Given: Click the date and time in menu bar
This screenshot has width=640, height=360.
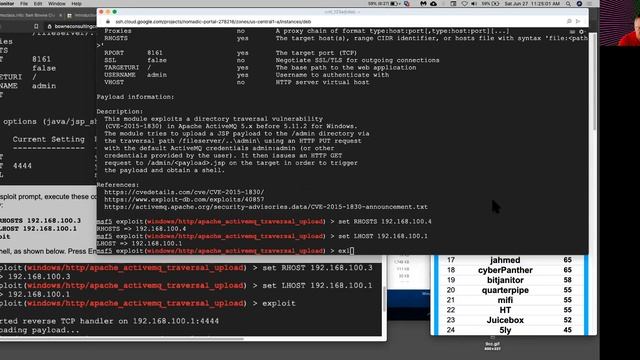Looking at the screenshot, I should click(532, 4).
